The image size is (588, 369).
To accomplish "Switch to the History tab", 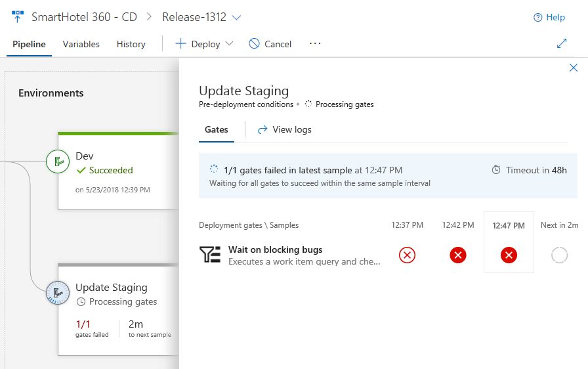I will 131,44.
